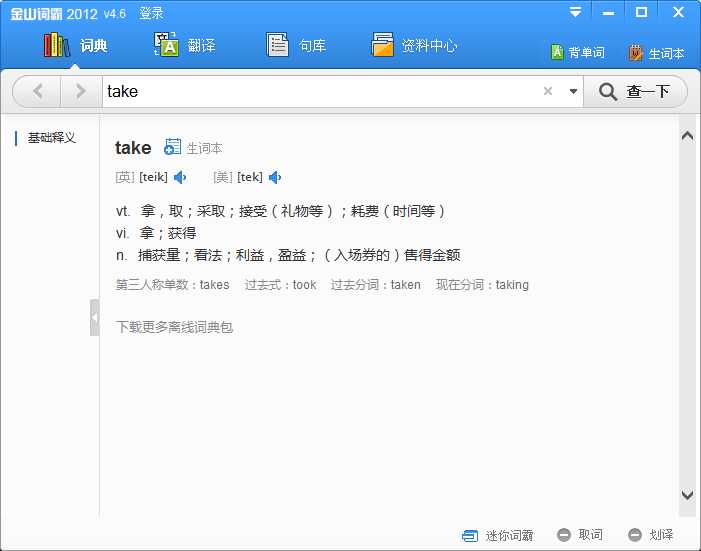Close the 金山词霸 window
Image resolution: width=701 pixels, height=551 pixels.
(678, 13)
